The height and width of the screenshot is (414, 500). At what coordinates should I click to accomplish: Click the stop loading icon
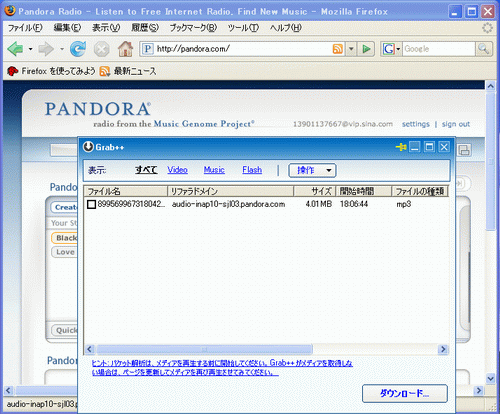(x=101, y=49)
